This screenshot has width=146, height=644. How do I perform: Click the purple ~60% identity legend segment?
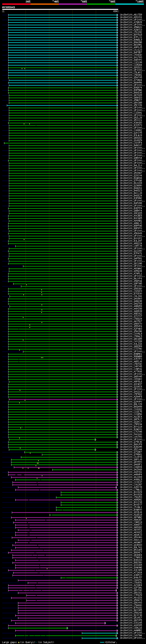pyautogui.click(x=73, y=4)
